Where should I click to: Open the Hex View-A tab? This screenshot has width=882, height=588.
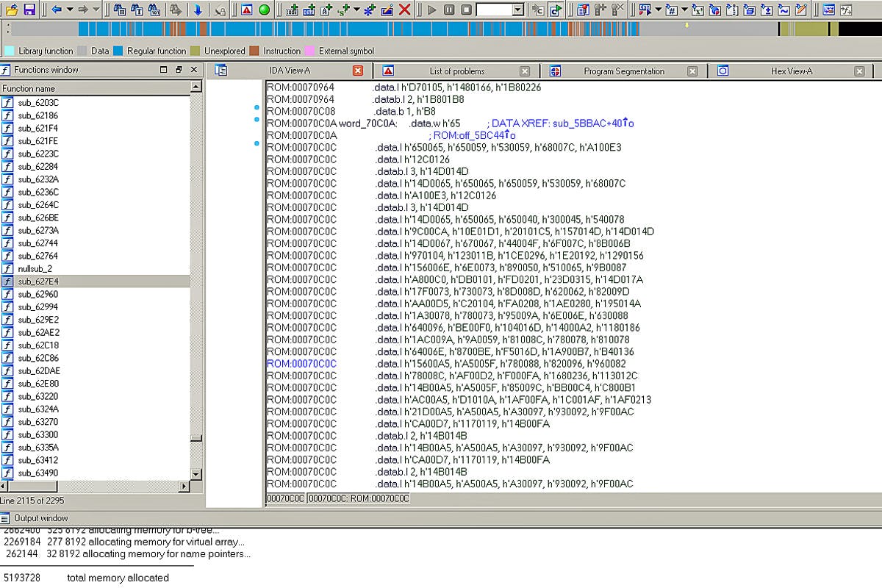(x=791, y=71)
